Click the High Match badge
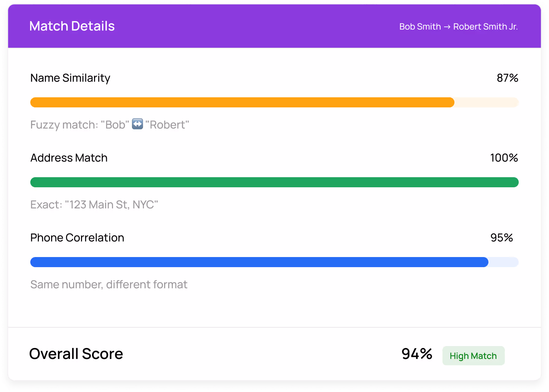Image resolution: width=549 pixels, height=392 pixels. pos(473,355)
